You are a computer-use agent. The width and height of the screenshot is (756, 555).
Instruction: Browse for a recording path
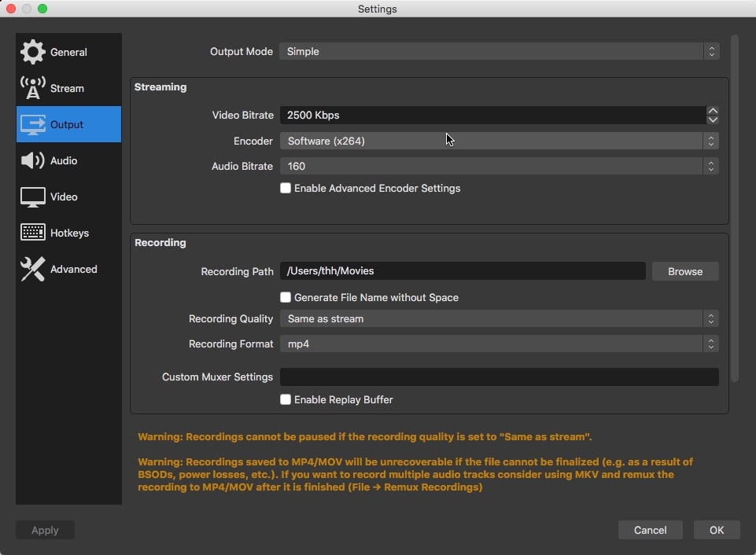click(684, 271)
